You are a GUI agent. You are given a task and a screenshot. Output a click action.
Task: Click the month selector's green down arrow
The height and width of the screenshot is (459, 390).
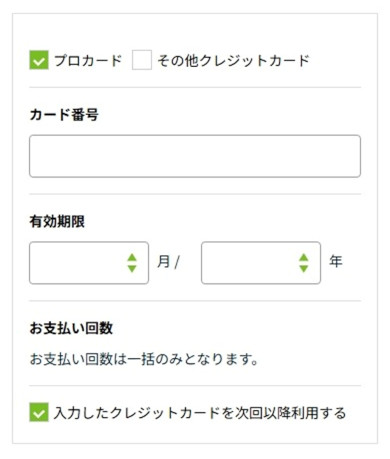tap(132, 269)
